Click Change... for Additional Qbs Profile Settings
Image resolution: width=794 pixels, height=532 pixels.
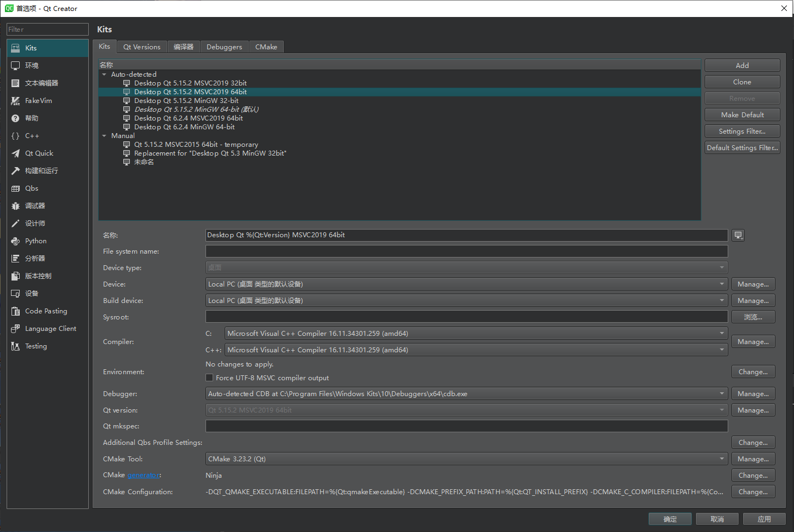pos(753,443)
